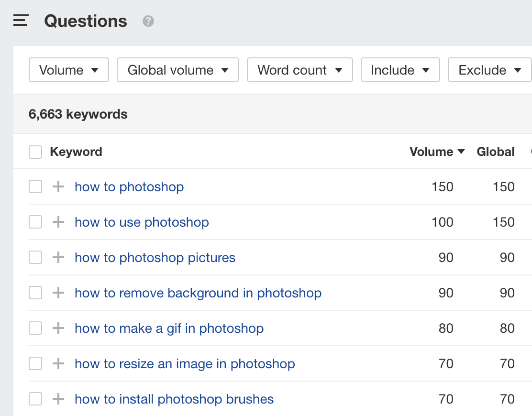The width and height of the screenshot is (532, 416).
Task: Open the Exclude filter menu
Action: (489, 70)
